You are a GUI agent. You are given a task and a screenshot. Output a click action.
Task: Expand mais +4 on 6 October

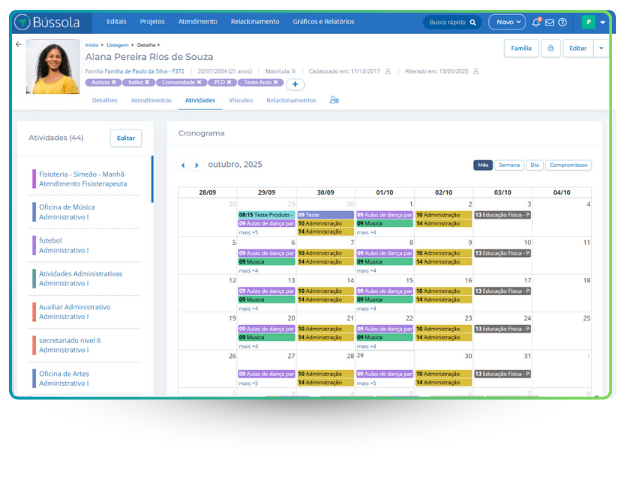coord(248,271)
